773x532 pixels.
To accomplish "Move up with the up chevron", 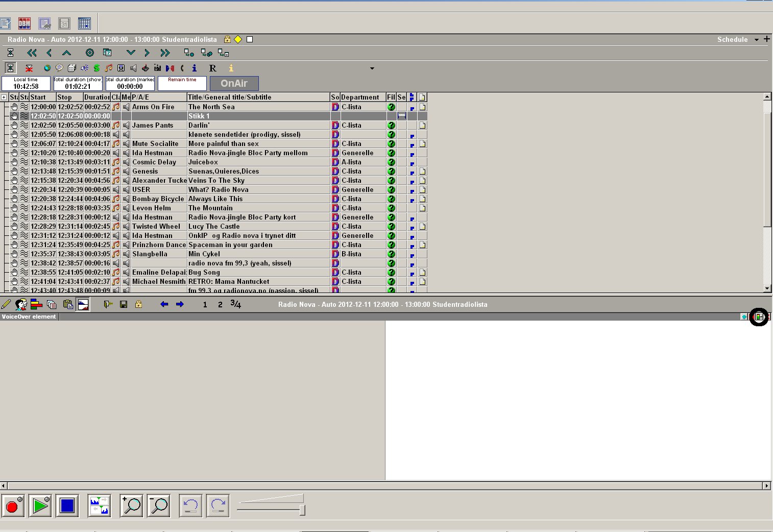I will 66,53.
